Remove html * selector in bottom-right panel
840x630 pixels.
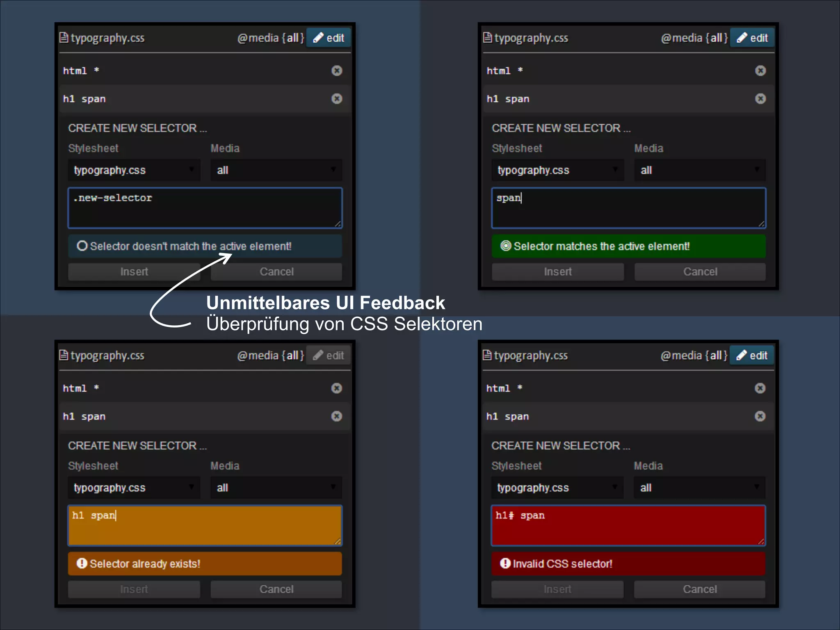point(760,388)
